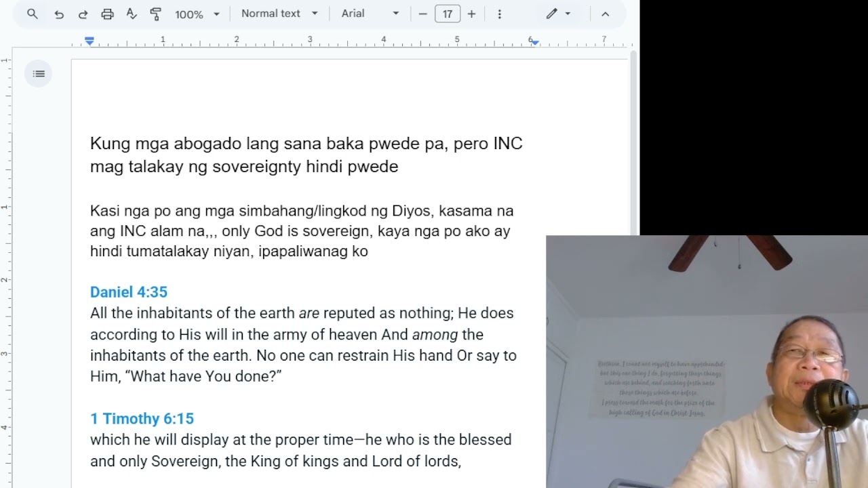868x488 pixels.
Task: Click line 'hindi tumatalakay niyan, ipapaliwanag ko'
Action: 229,251
